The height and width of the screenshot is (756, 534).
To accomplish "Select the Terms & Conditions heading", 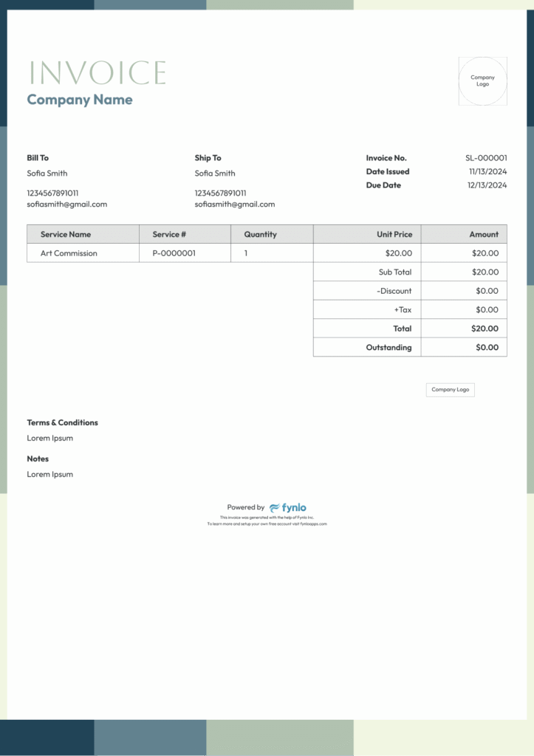I will [63, 423].
